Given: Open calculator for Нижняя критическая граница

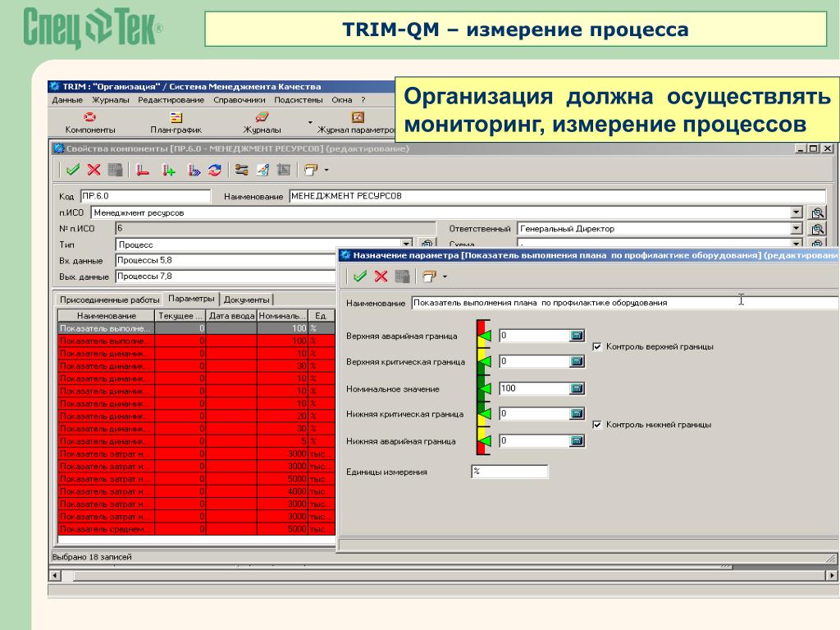Looking at the screenshot, I should (577, 413).
